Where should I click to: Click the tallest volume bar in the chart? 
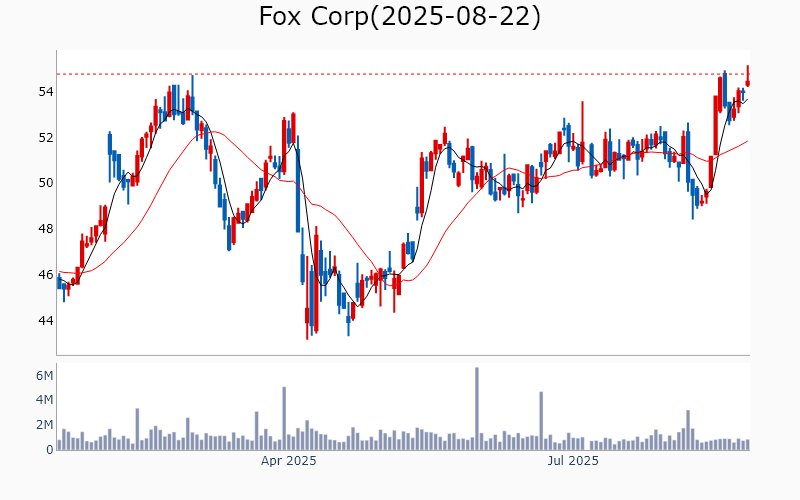tap(477, 409)
